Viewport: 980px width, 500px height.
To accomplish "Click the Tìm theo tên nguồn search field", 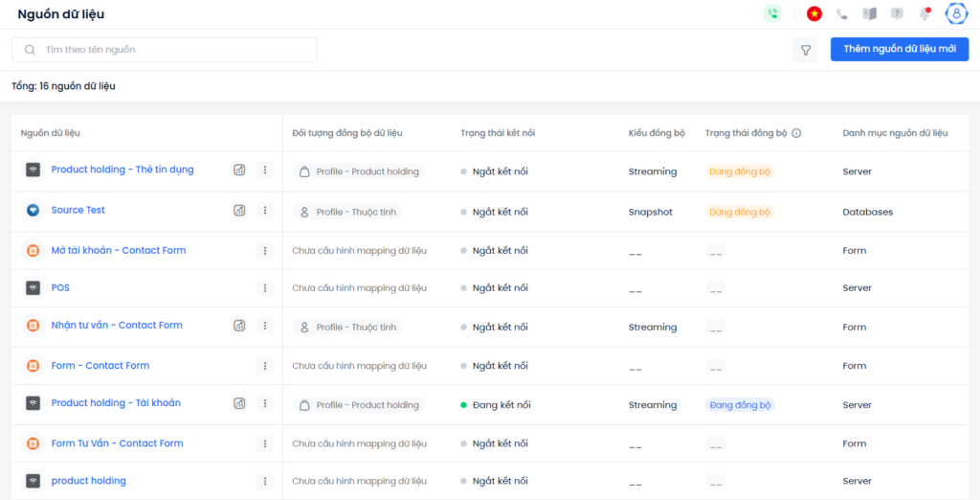I will (x=165, y=50).
